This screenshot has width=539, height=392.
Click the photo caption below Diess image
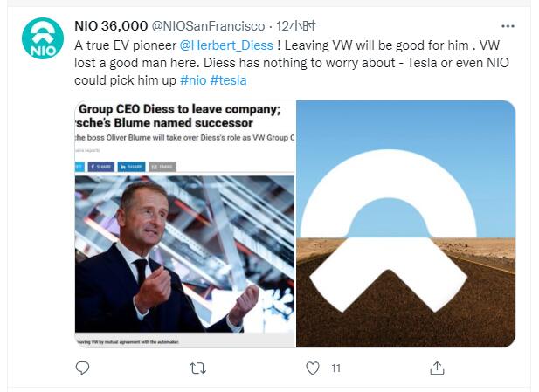pyautogui.click(x=131, y=342)
